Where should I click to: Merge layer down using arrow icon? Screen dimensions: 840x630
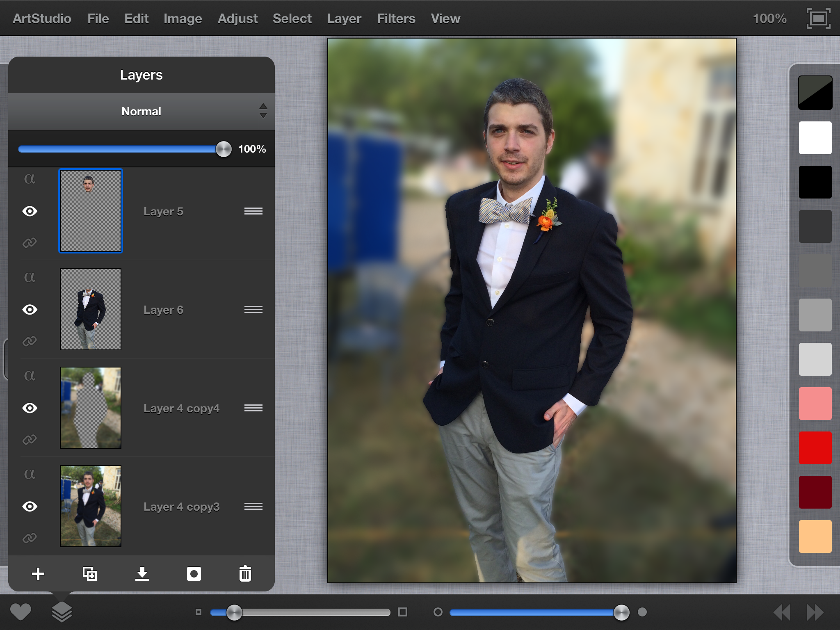tap(142, 573)
